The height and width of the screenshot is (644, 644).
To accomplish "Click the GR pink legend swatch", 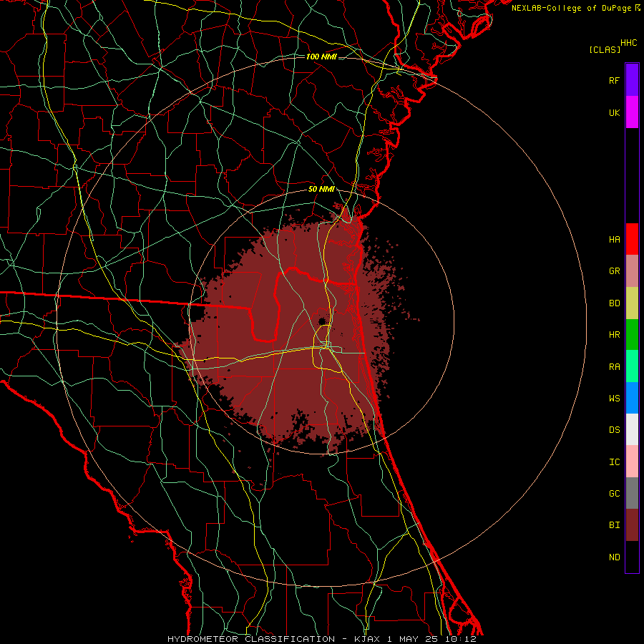I will click(x=632, y=271).
